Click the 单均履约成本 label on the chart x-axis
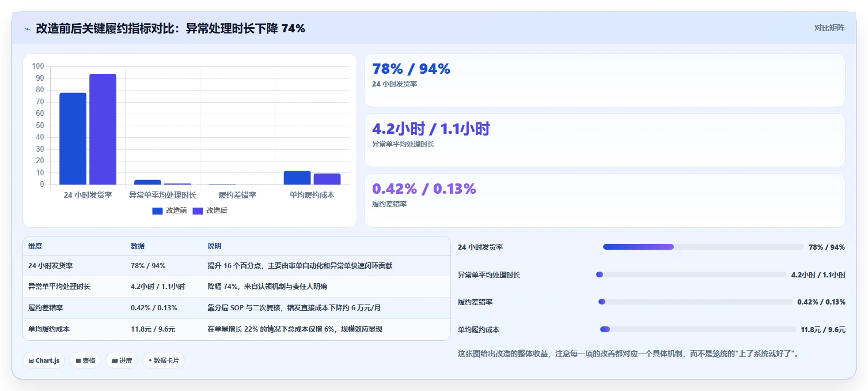This screenshot has width=868, height=391. (x=312, y=195)
